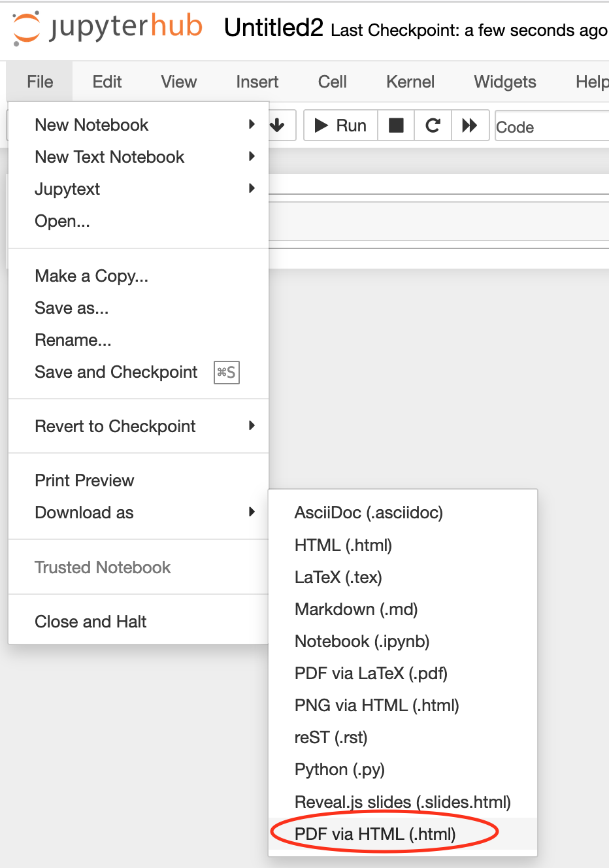The image size is (609, 868).
Task: Select Download as Reveal.js slides
Action: (403, 801)
